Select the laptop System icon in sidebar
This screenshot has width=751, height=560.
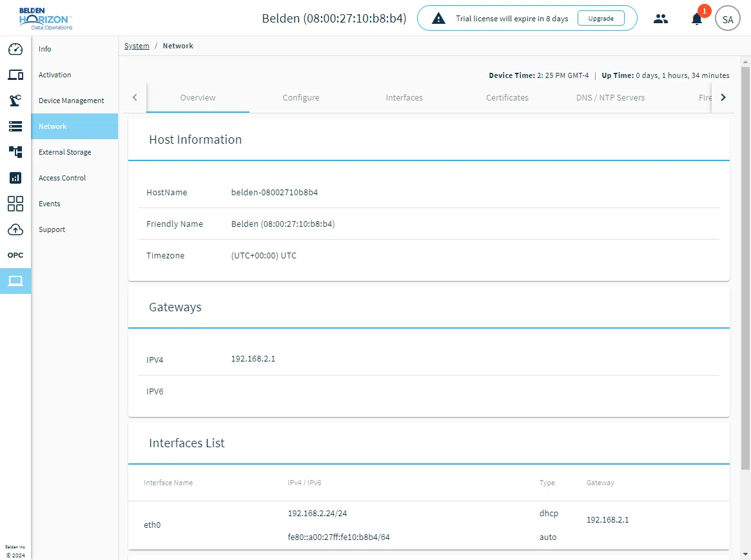point(15,281)
